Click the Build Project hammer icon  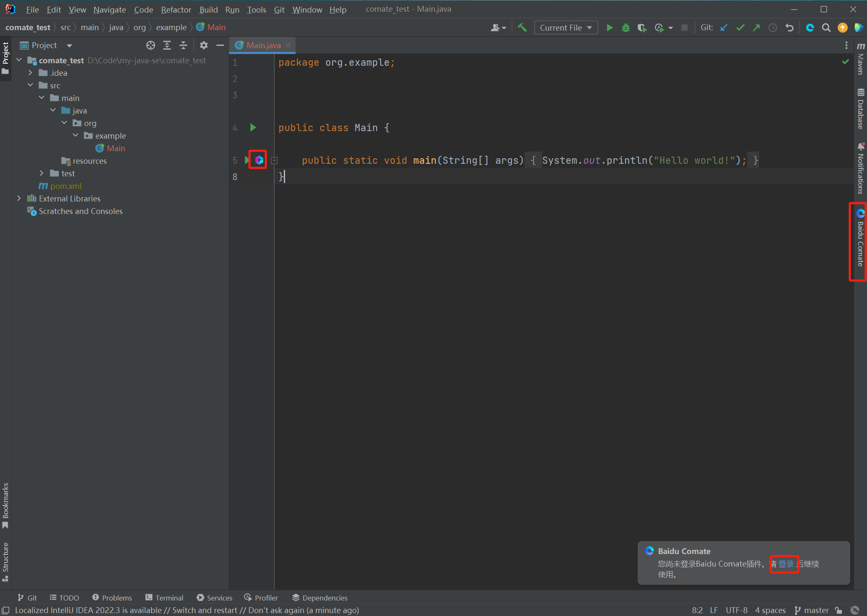pos(522,28)
